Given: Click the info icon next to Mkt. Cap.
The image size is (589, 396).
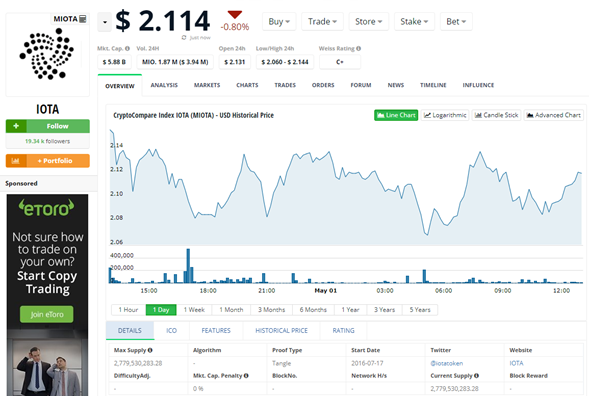Looking at the screenshot, I should (x=127, y=48).
